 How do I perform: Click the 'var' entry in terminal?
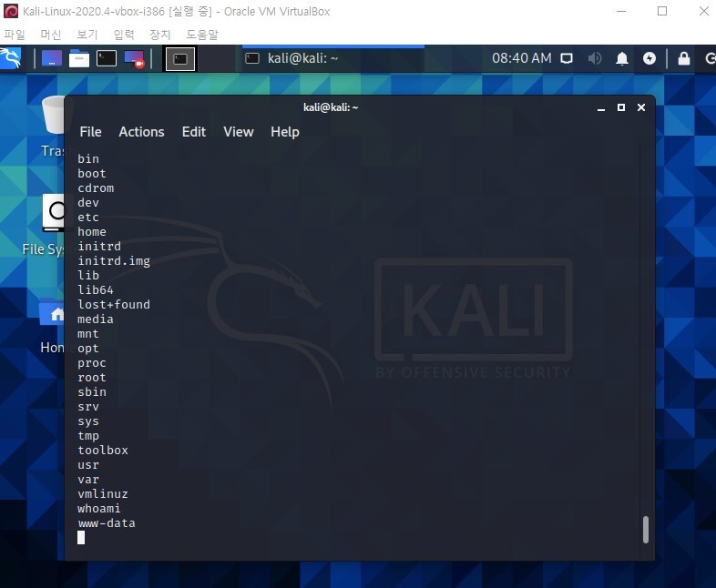tap(88, 480)
